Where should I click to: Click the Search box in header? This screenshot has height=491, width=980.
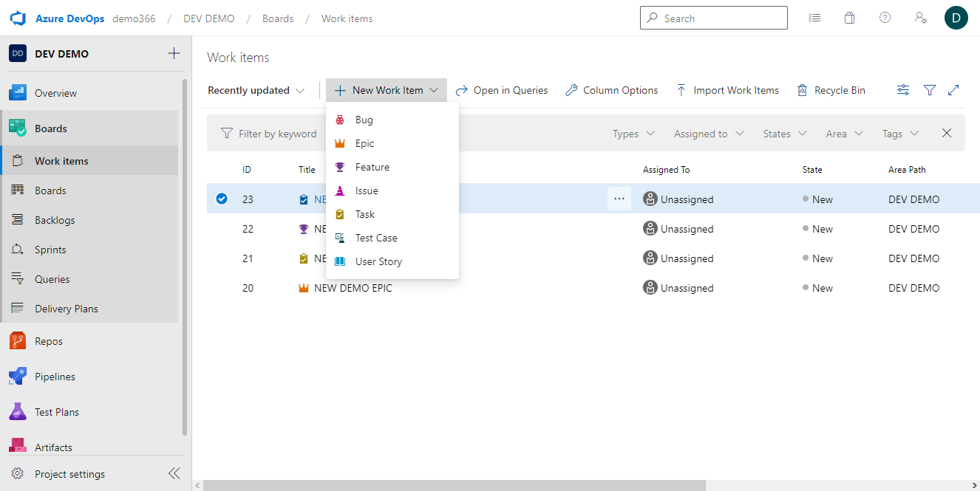pyautogui.click(x=714, y=18)
